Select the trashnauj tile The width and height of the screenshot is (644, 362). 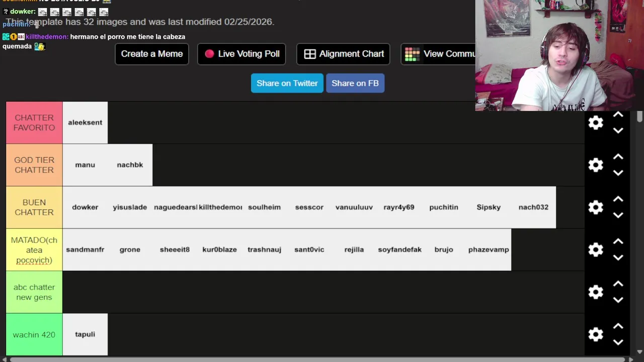tap(265, 250)
